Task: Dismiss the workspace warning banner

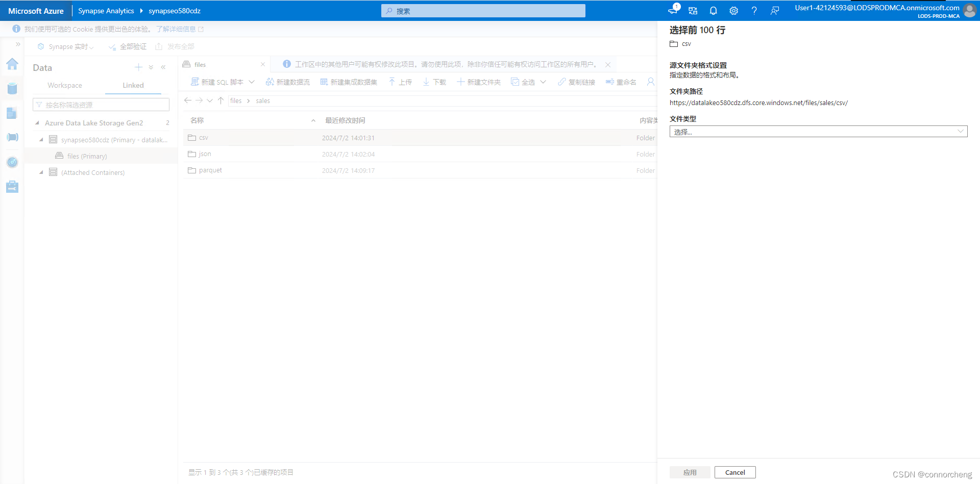Action: pos(608,65)
